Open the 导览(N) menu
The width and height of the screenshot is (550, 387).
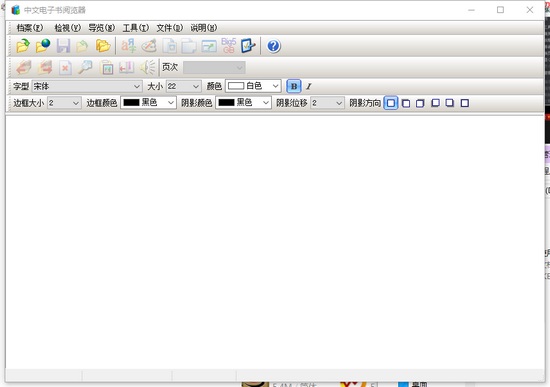point(101,28)
